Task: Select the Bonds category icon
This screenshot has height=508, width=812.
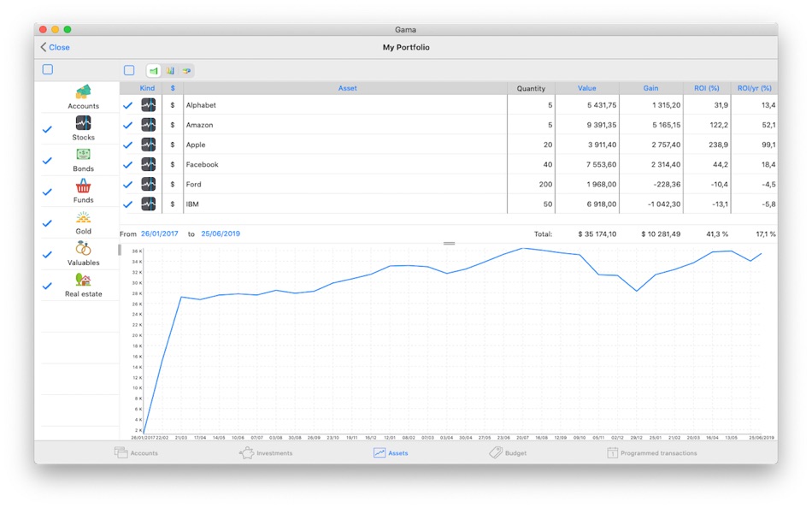Action: 83,155
